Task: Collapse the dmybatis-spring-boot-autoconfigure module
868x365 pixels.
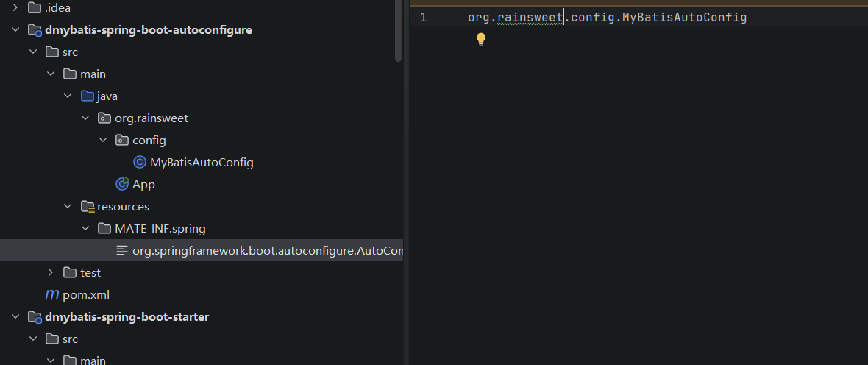Action: click(15, 30)
